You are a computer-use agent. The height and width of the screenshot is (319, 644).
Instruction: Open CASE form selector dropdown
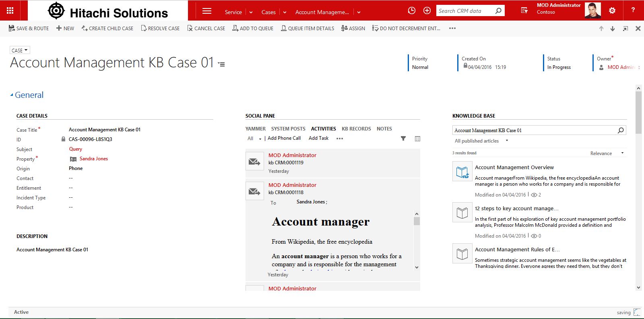coord(20,50)
